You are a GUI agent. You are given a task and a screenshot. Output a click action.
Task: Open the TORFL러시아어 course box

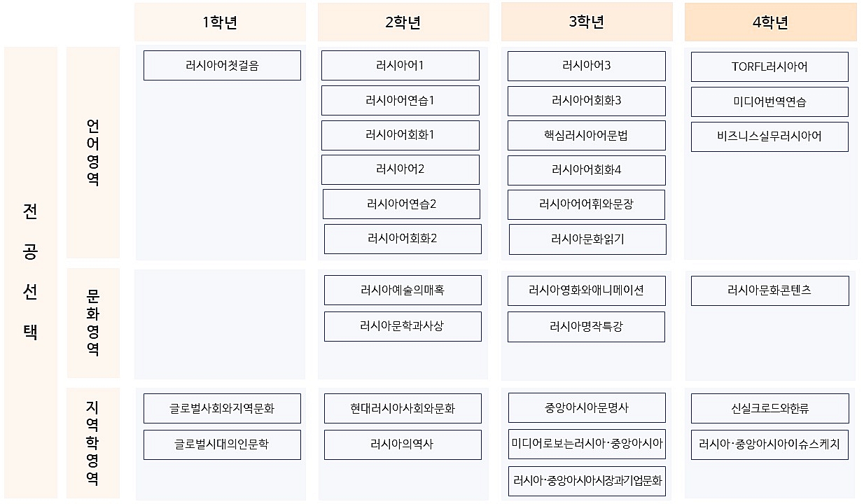769,66
